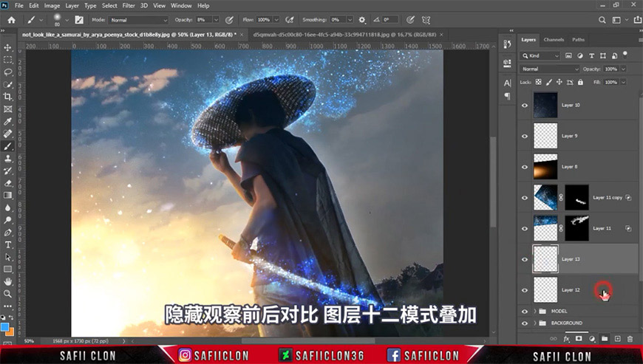Open layer Opacity dropdown arrow
The width and height of the screenshot is (643, 364).
point(623,69)
